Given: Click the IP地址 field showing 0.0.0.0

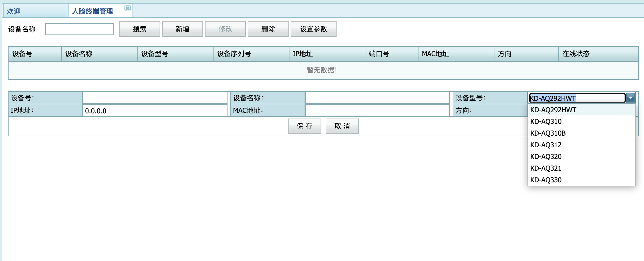Looking at the screenshot, I should 155,111.
